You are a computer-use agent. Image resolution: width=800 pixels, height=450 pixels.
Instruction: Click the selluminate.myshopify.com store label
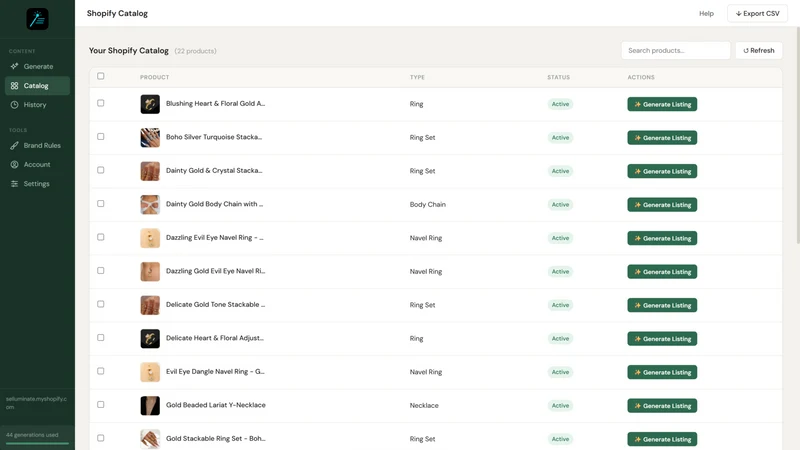pos(36,403)
